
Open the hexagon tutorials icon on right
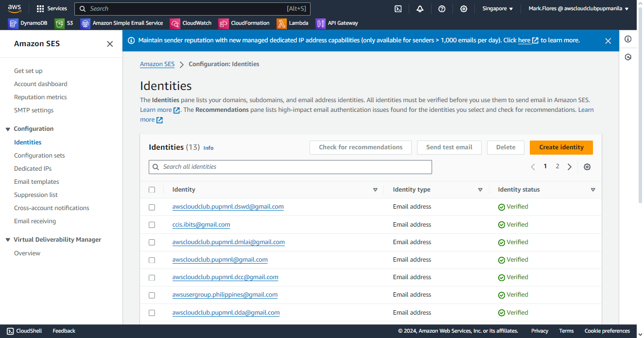pos(628,57)
